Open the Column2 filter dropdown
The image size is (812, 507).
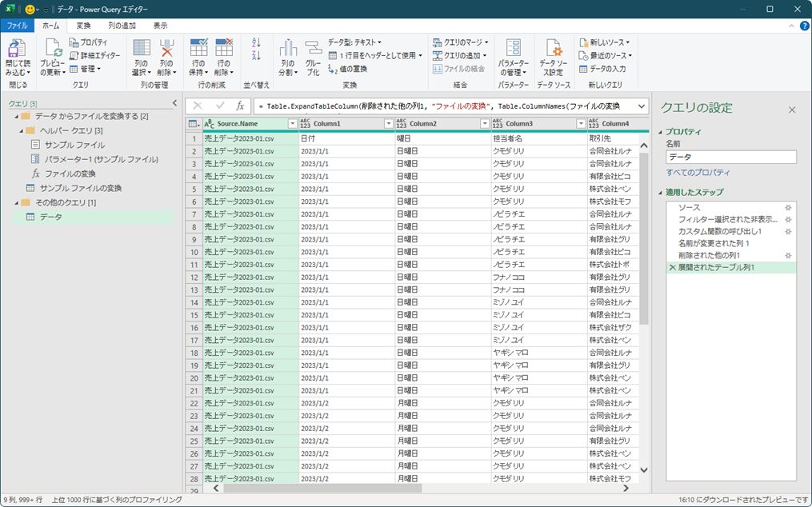coord(485,124)
